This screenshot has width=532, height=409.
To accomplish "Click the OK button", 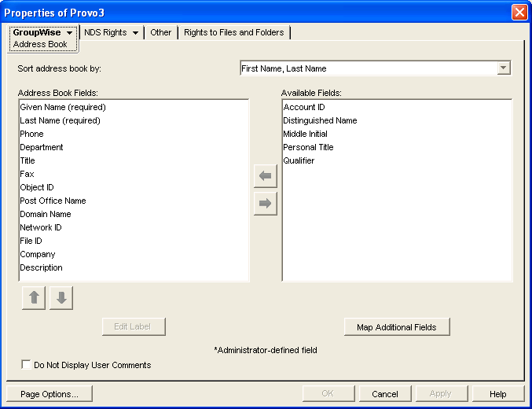I will tap(328, 394).
